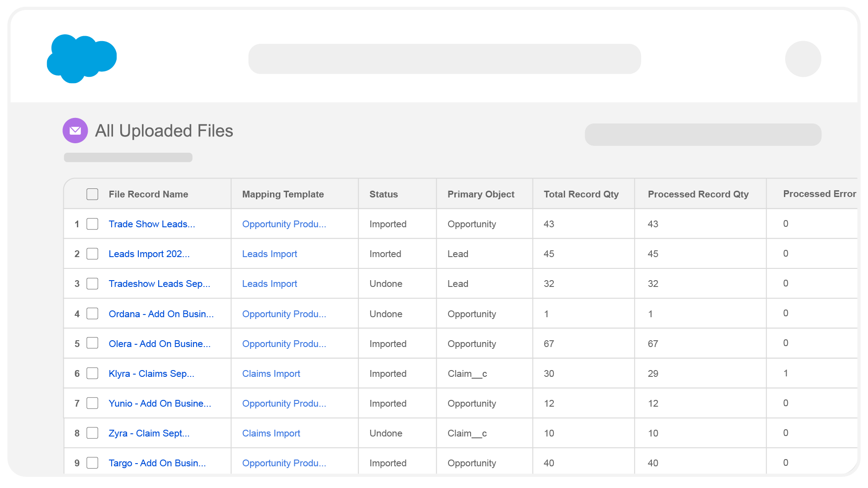Click inside the top search bar
The width and height of the screenshot is (868, 488).
[444, 58]
